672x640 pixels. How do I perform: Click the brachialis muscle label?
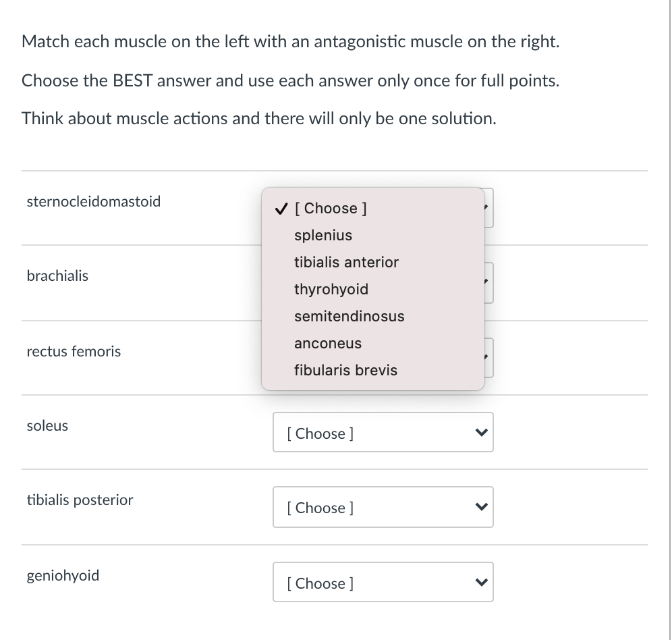coord(57,276)
